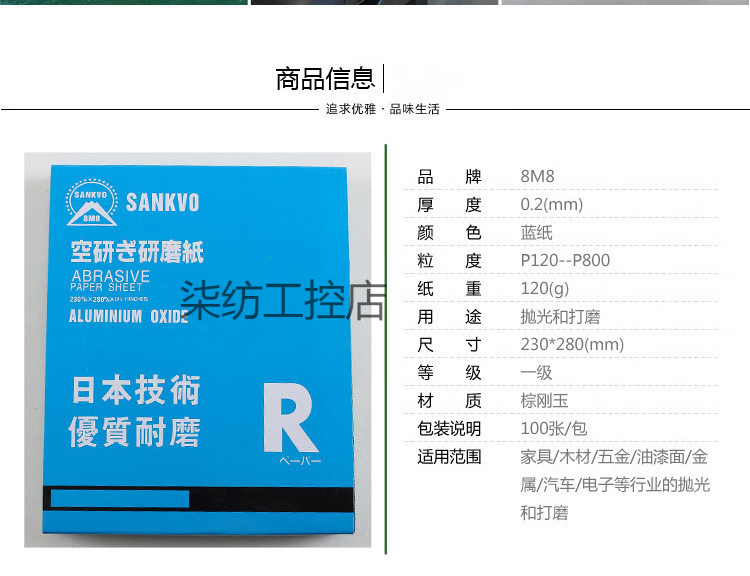750x576 pixels.
Task: Click the 包装说明 label
Action: pos(449,428)
